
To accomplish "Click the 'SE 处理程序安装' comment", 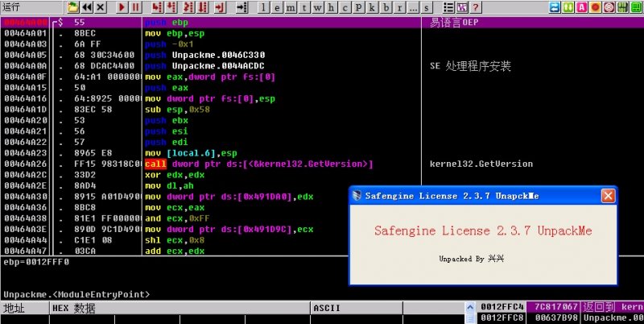I will pos(470,66).
